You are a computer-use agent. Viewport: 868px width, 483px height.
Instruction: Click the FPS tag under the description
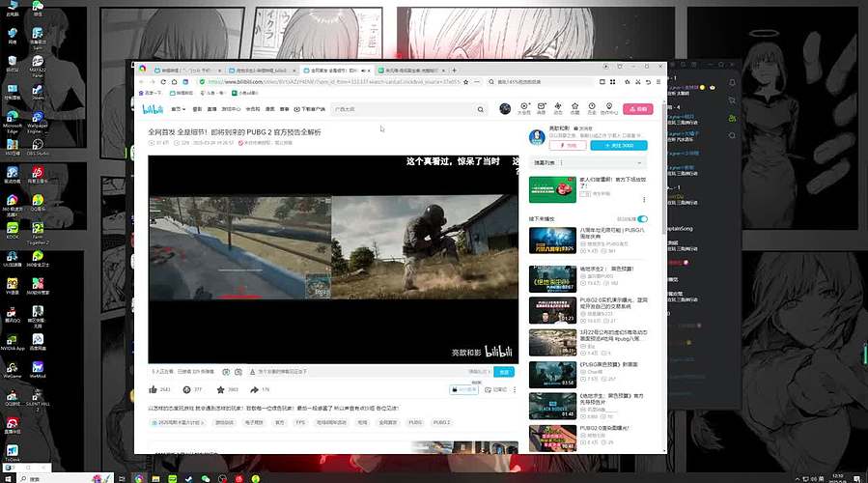tap(300, 422)
